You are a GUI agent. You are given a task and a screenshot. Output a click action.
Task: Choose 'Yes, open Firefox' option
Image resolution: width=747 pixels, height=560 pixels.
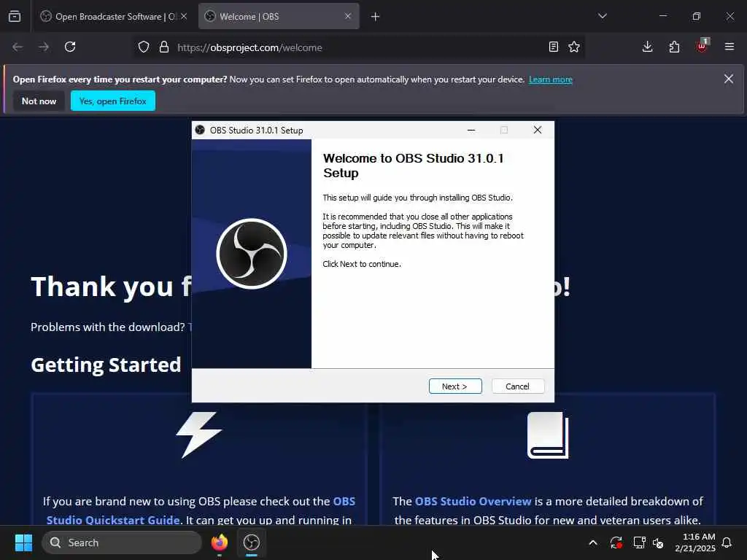113,101
